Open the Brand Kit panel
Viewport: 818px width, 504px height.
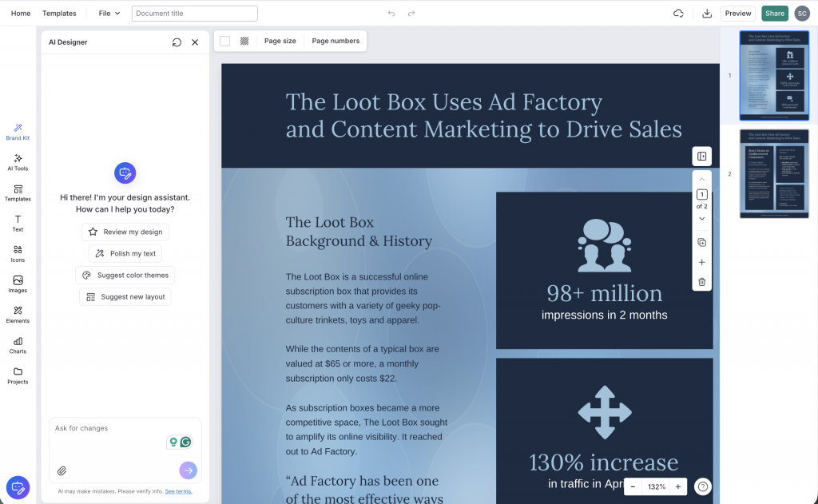point(18,132)
